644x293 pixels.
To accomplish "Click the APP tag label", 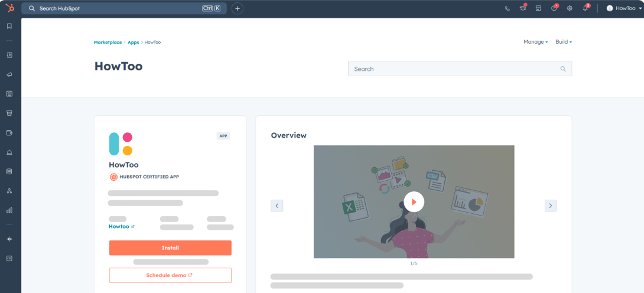I will point(223,136).
